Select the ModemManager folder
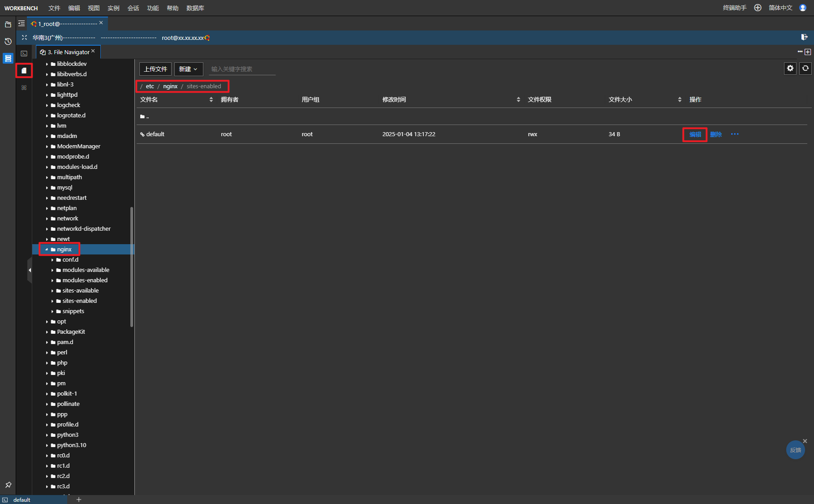Image resolution: width=814 pixels, height=504 pixels. click(78, 146)
